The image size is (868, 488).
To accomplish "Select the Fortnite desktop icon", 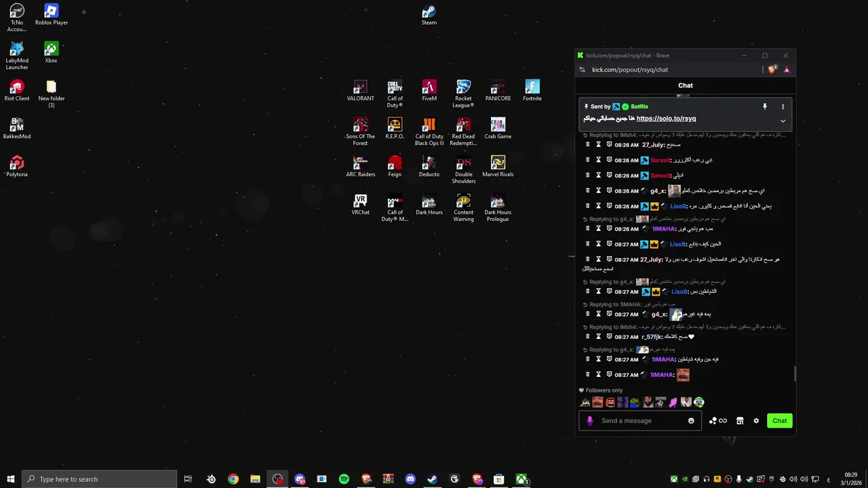I will pos(532,91).
